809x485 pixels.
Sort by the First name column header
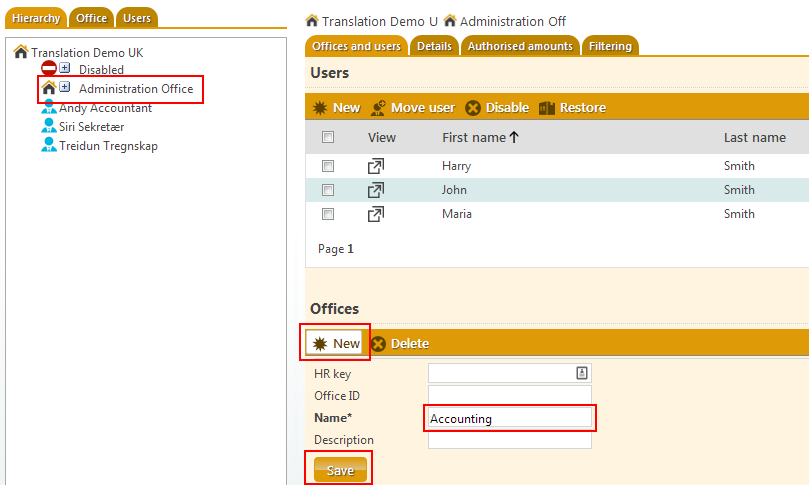tap(474, 137)
